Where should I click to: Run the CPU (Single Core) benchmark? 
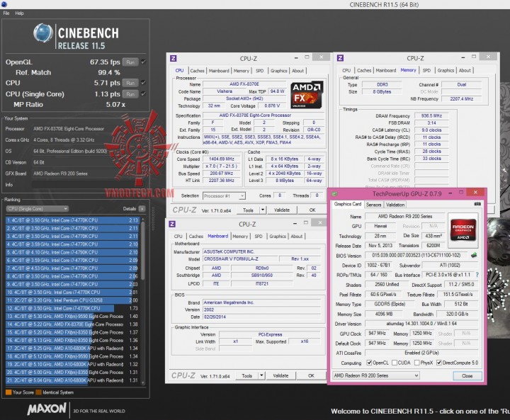point(130,94)
